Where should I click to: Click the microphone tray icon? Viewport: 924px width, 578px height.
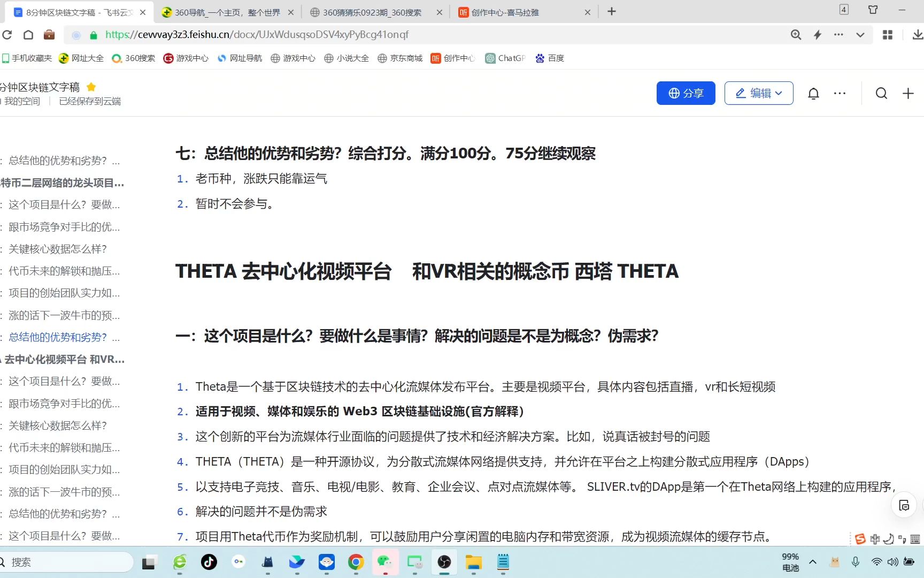point(856,562)
